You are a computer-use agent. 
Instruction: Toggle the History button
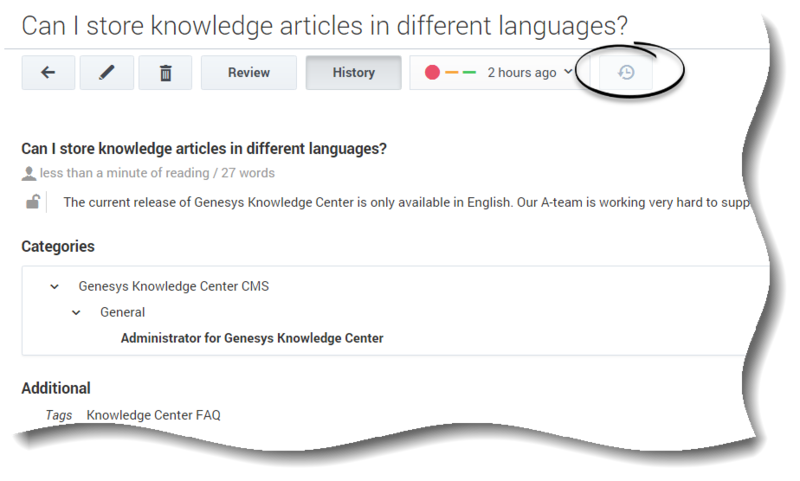pos(354,72)
